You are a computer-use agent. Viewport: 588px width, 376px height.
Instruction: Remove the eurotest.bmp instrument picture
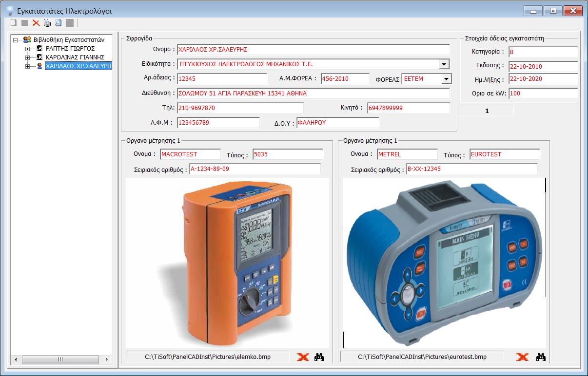[x=522, y=357]
